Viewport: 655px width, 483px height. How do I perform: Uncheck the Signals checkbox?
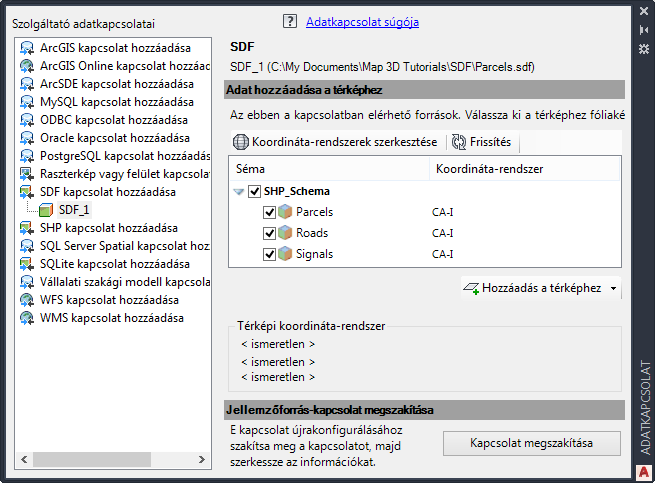pos(269,254)
